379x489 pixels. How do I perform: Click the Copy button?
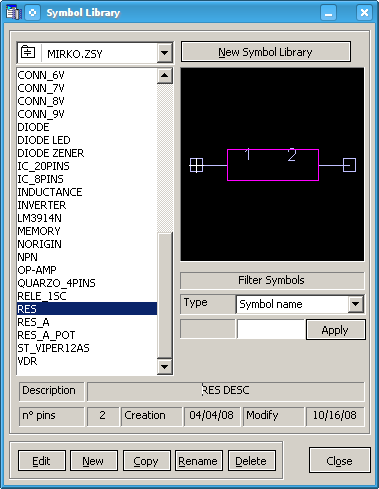point(146,461)
